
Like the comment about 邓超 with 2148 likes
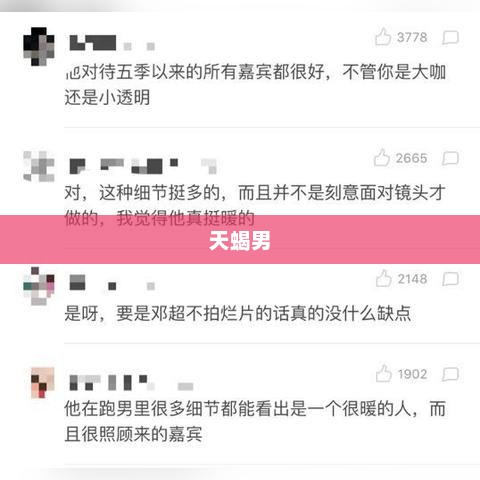383,278
